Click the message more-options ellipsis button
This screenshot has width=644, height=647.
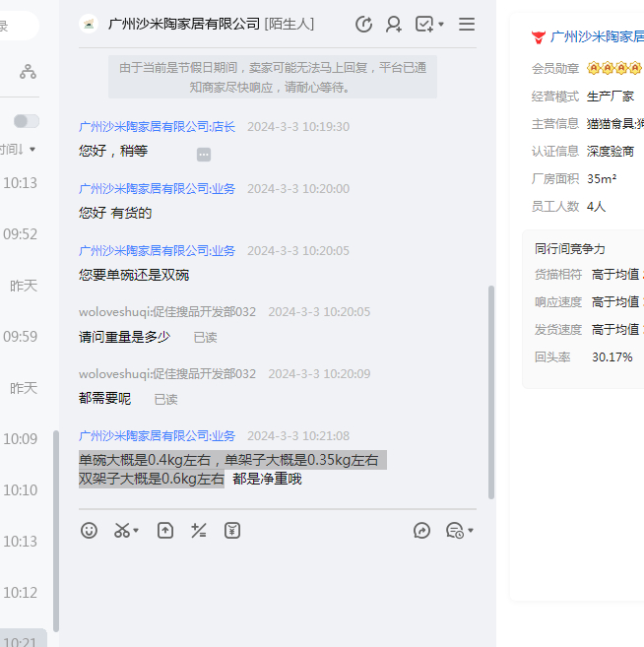point(204,155)
